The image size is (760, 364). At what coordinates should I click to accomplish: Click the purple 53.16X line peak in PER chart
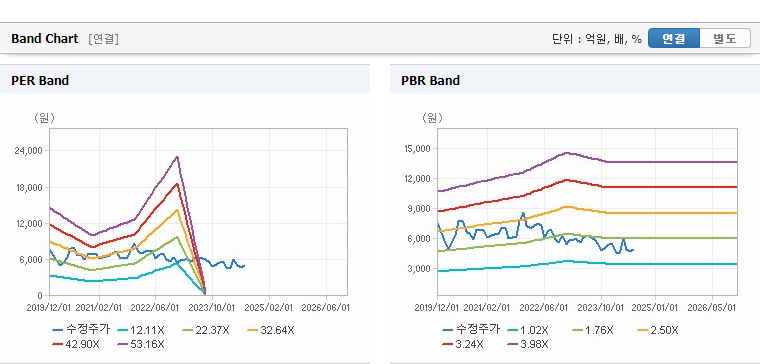point(177,157)
